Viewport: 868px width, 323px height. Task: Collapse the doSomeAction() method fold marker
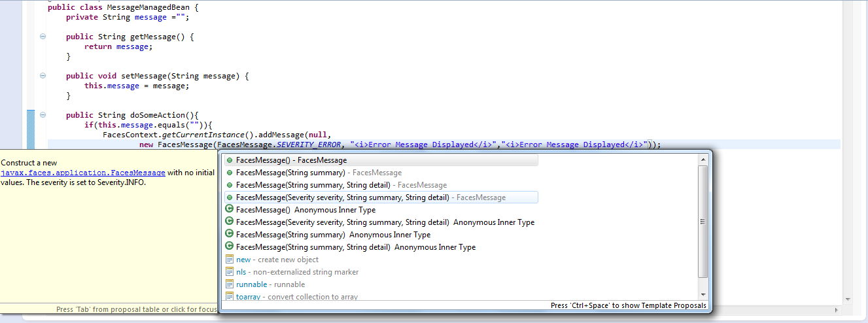pos(43,115)
